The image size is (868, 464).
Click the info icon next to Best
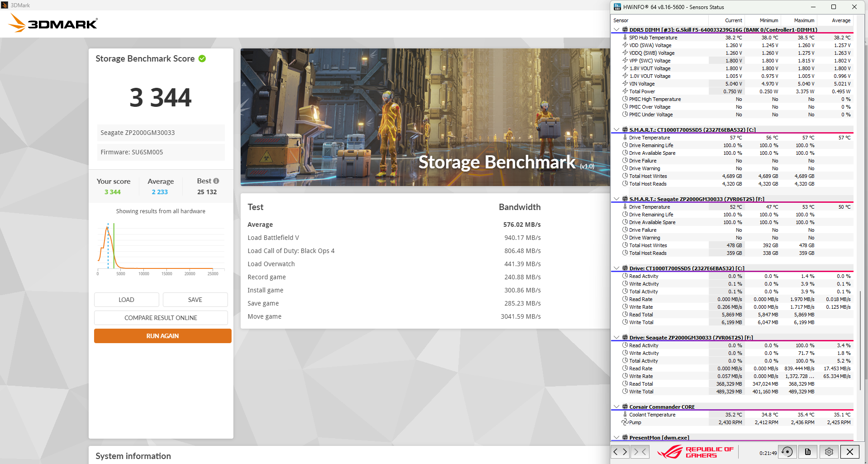coord(216,181)
